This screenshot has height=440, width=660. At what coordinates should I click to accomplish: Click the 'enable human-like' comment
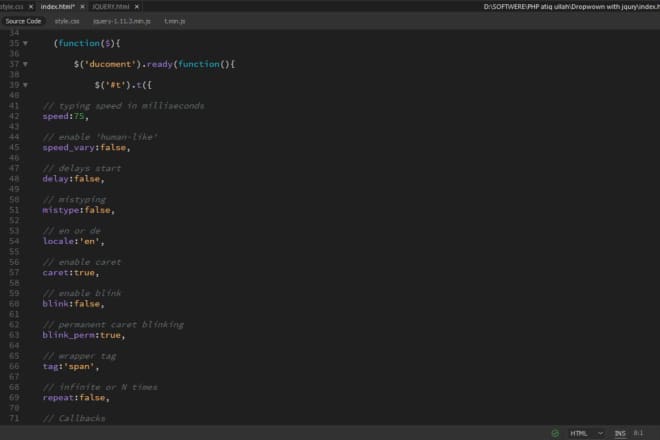(x=100, y=137)
